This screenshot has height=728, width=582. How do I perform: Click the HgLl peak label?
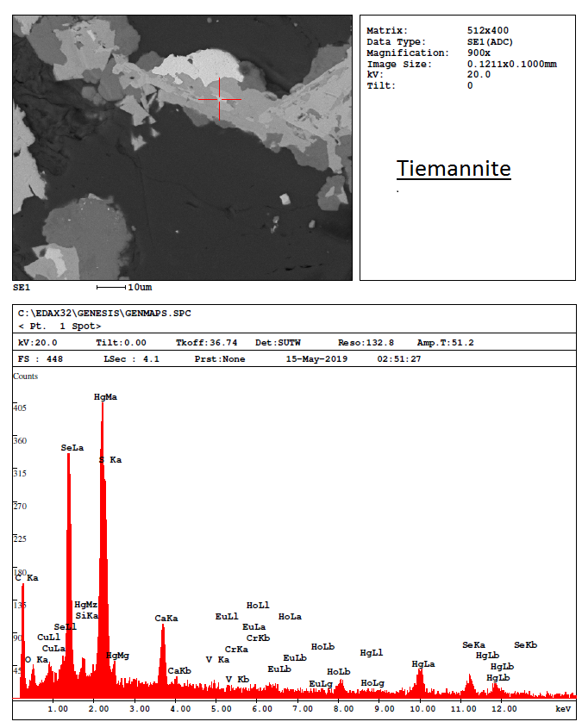pyautogui.click(x=372, y=653)
